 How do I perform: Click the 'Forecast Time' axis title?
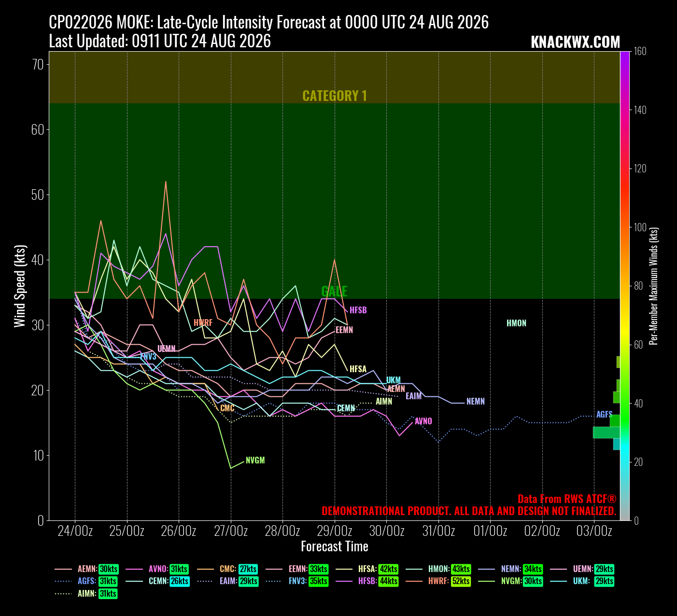pyautogui.click(x=335, y=546)
